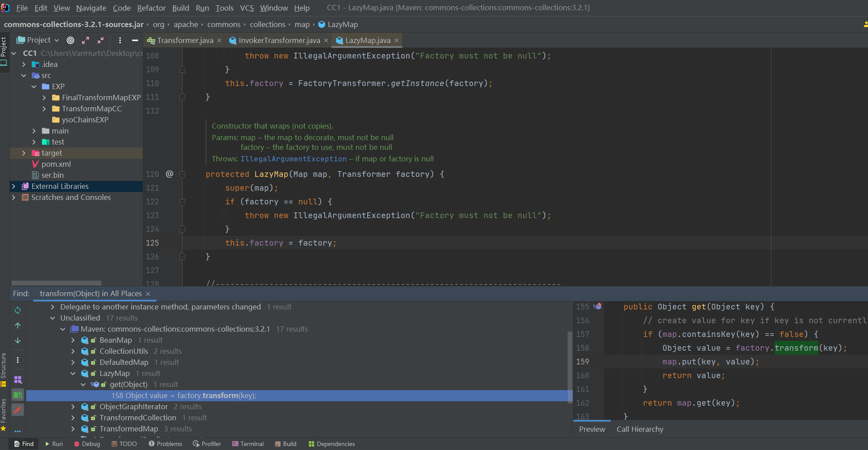Collapse the Unclassified results group
This screenshot has width=868, height=450.
pyautogui.click(x=52, y=318)
